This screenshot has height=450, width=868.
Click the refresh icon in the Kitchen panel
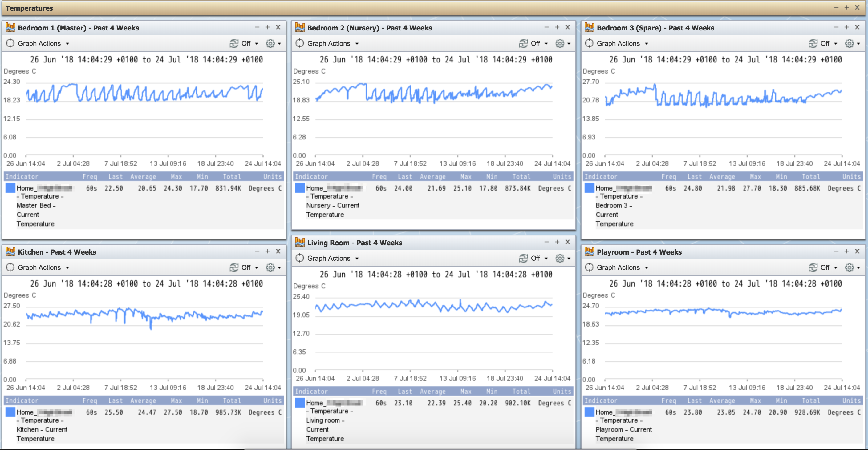[234, 267]
